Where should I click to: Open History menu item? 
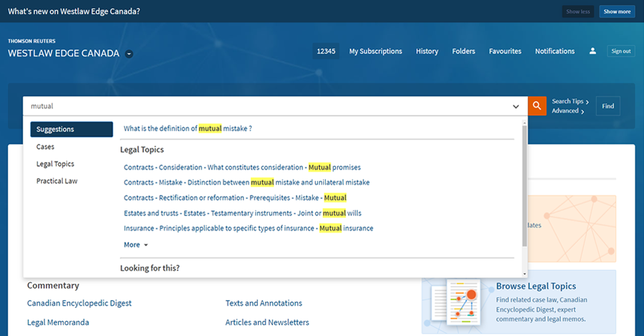click(427, 52)
